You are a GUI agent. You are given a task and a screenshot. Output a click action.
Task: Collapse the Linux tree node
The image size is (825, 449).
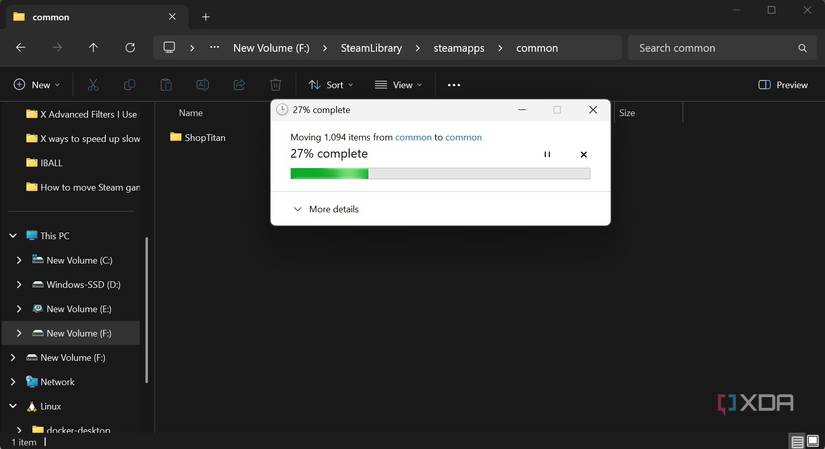(13, 406)
